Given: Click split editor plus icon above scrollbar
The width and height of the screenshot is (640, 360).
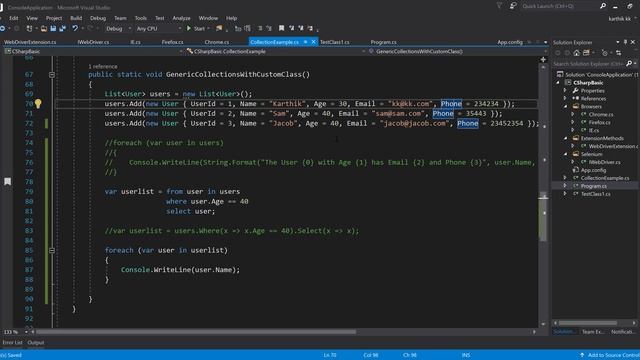Looking at the screenshot, I should click(543, 60).
